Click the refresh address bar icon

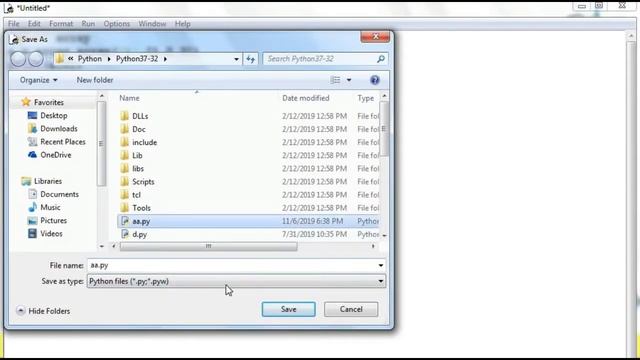[x=251, y=59]
